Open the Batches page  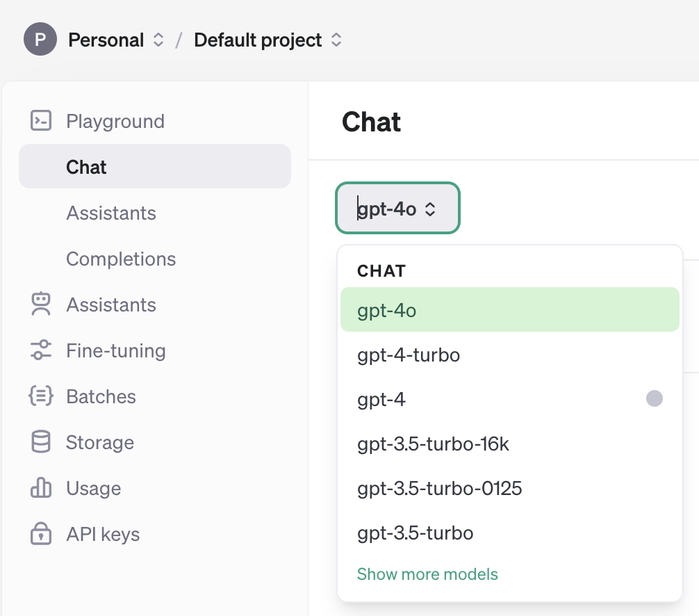coord(155,396)
